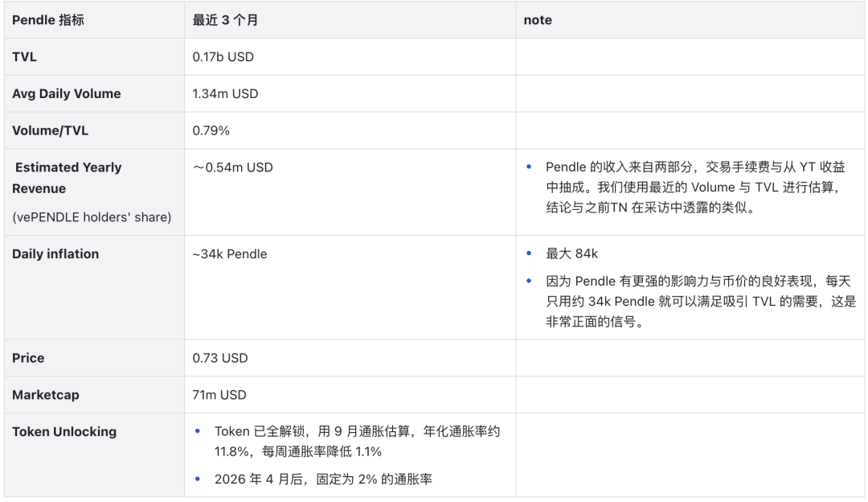Select the Volume/TVL row label

point(51,130)
